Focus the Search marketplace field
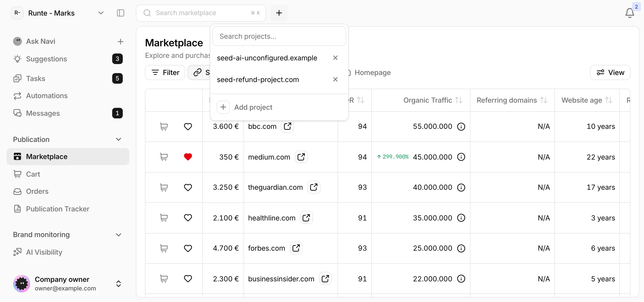Screen dimensions: 644x302 click(x=201, y=13)
